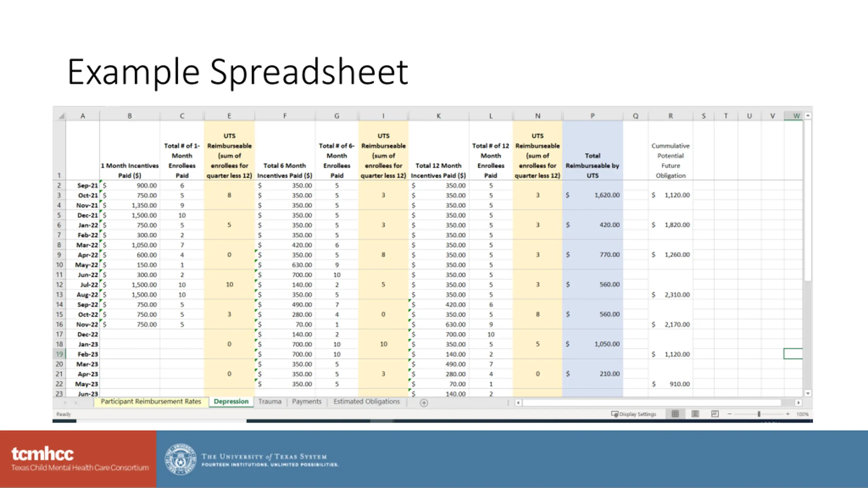Open the Trauma sheet tab
The height and width of the screenshot is (488, 868).
click(x=270, y=402)
